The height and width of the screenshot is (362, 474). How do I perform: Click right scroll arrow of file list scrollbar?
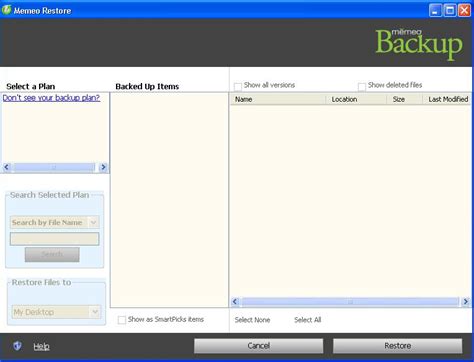(466, 302)
